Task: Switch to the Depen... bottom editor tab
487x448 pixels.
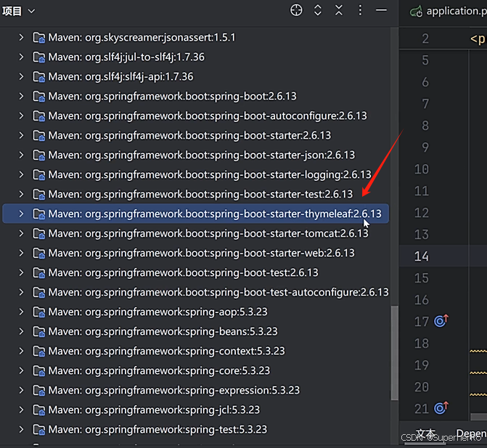Action: pos(471,433)
